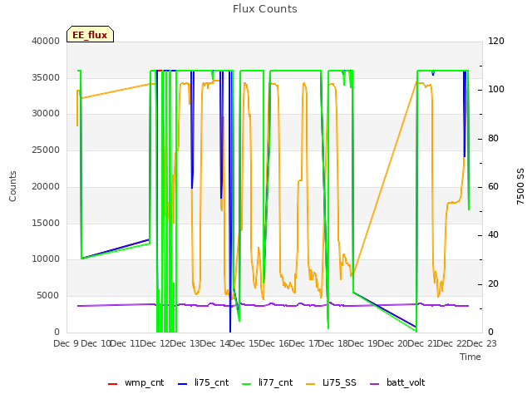The height and width of the screenshot is (399, 532).
Task: Click the Counts y-axis label
Action: point(12,186)
